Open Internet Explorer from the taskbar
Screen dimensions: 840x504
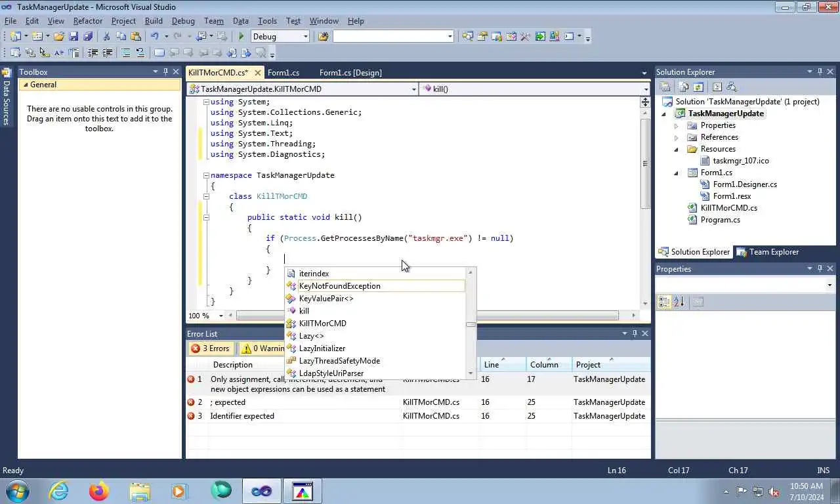pos(58,491)
